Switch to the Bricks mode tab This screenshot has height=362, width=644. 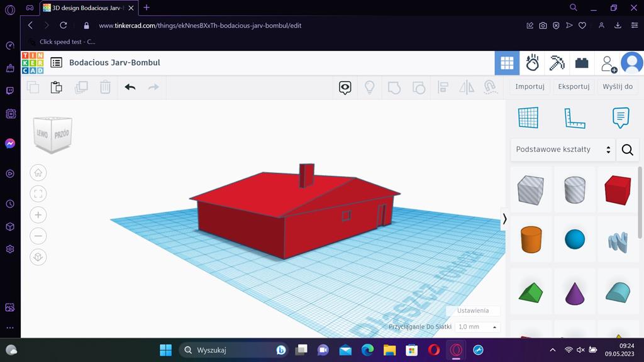pyautogui.click(x=582, y=63)
